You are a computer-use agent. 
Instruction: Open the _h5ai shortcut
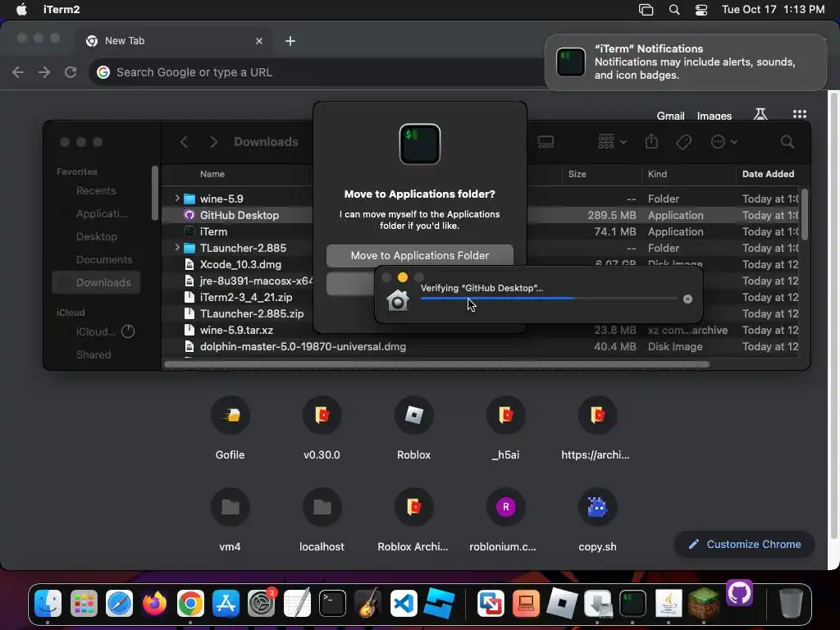click(505, 428)
